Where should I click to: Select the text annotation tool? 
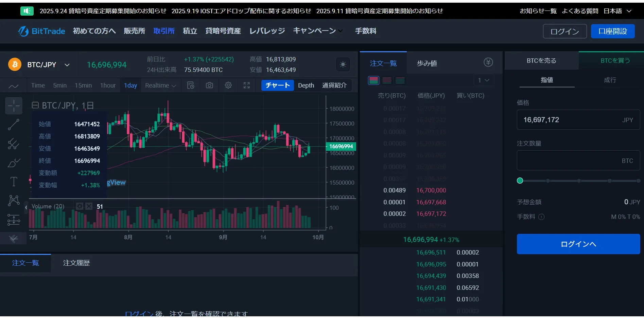14,182
